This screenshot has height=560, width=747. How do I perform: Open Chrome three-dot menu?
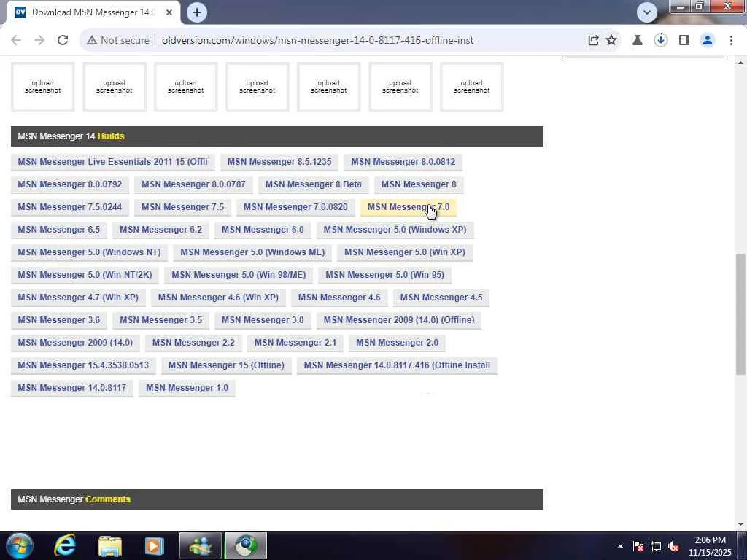coord(731,41)
